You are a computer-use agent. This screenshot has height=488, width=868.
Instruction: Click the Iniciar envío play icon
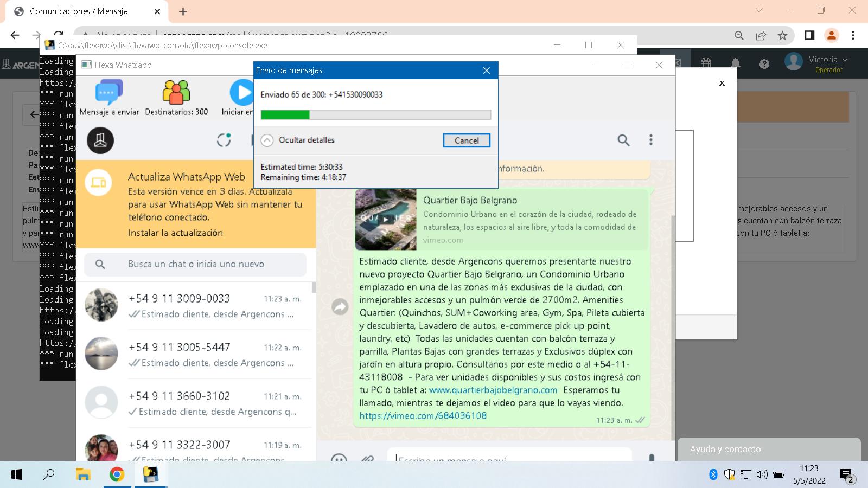pyautogui.click(x=241, y=92)
